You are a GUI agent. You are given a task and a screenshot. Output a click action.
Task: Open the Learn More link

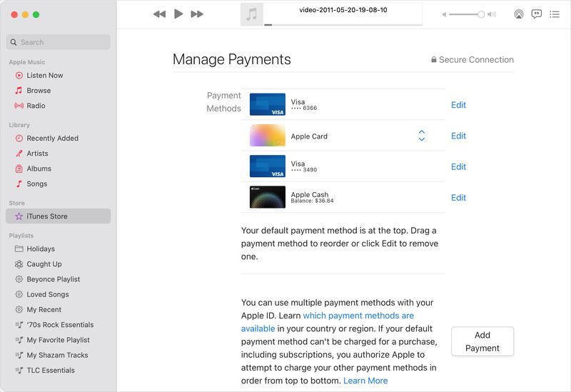tap(365, 381)
